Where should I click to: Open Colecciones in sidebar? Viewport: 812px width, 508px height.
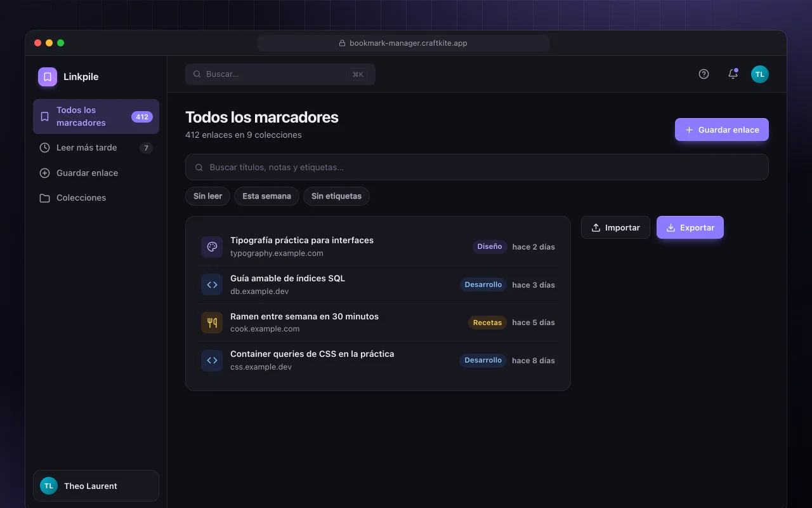click(x=96, y=198)
